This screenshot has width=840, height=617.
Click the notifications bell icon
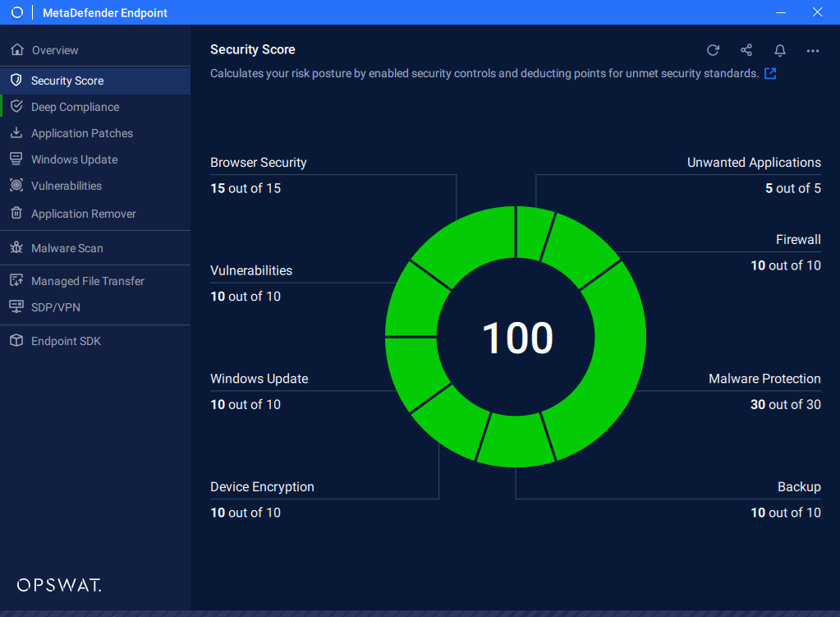click(x=778, y=50)
